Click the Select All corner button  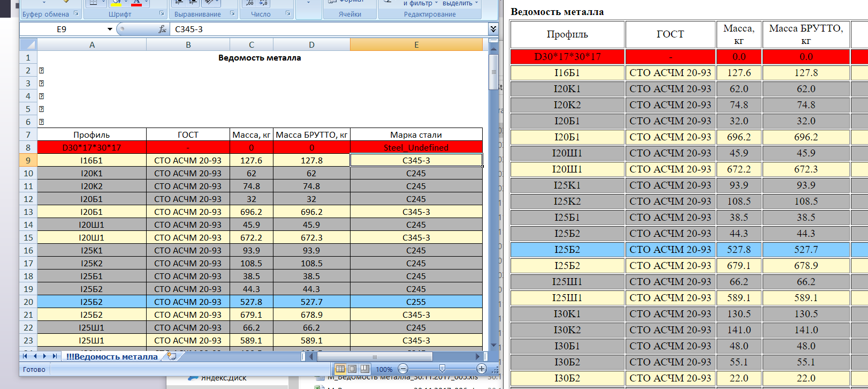pos(28,45)
